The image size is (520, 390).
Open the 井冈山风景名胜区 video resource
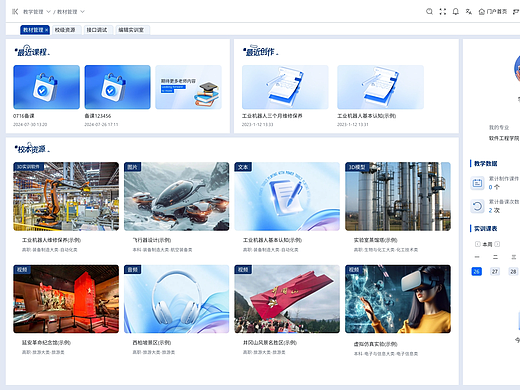coord(287,299)
